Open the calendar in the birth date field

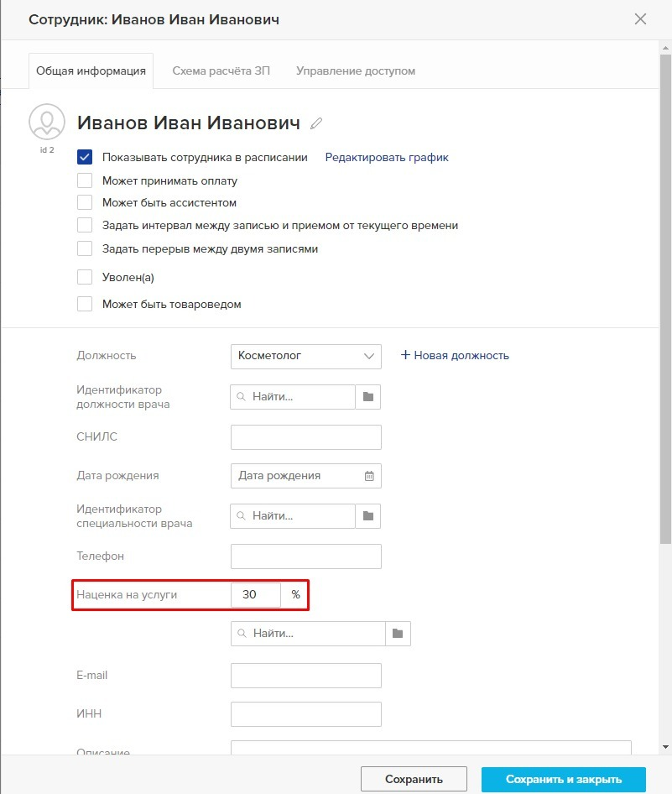(369, 476)
